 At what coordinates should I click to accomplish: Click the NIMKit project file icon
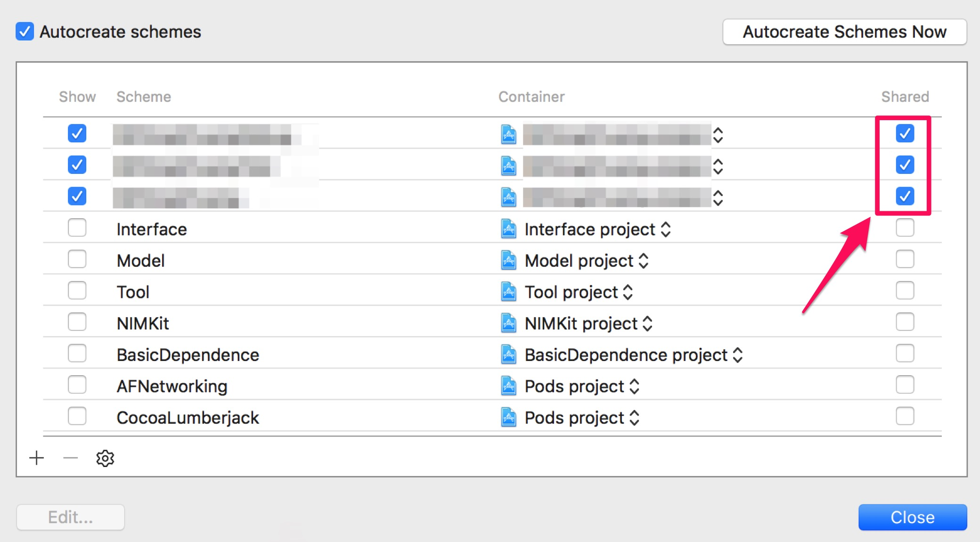(508, 323)
